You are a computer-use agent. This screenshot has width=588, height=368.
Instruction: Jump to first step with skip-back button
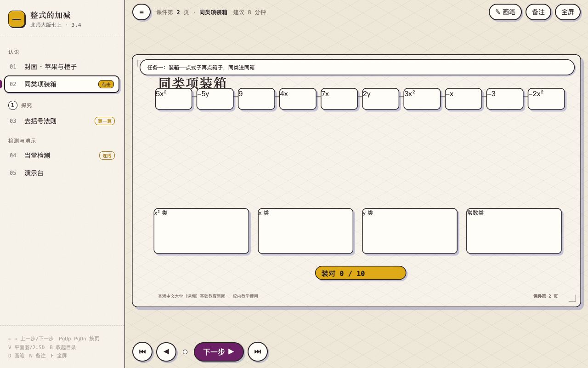pos(142,351)
